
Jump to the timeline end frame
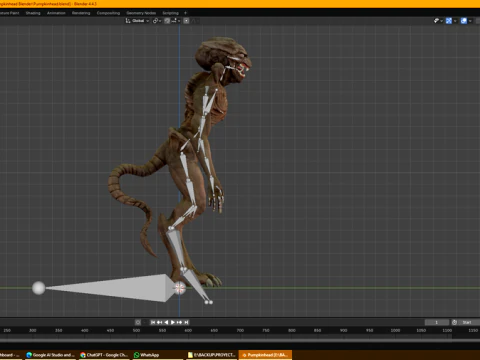click(186, 322)
